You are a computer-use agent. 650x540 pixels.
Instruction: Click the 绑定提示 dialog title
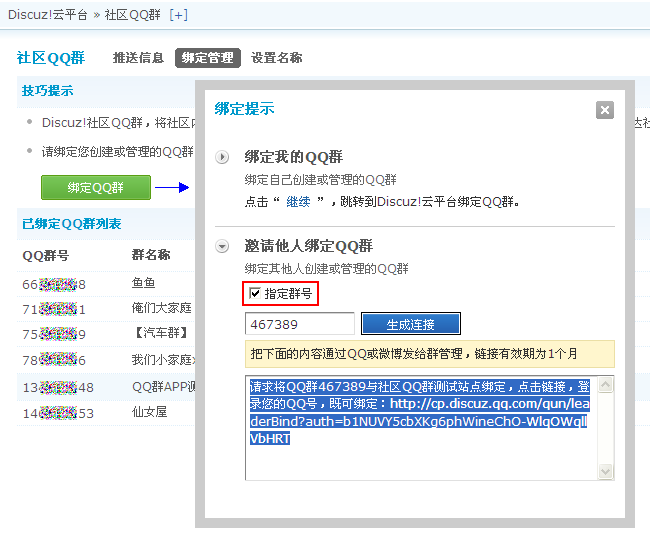pyautogui.click(x=245, y=109)
